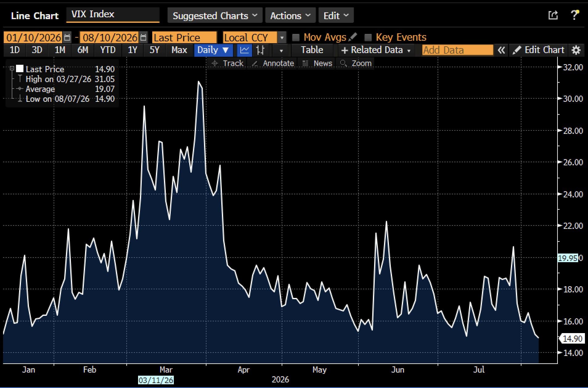Screen dimensions: 588x388
Task: Click the Edit Chart button
Action: coord(539,50)
